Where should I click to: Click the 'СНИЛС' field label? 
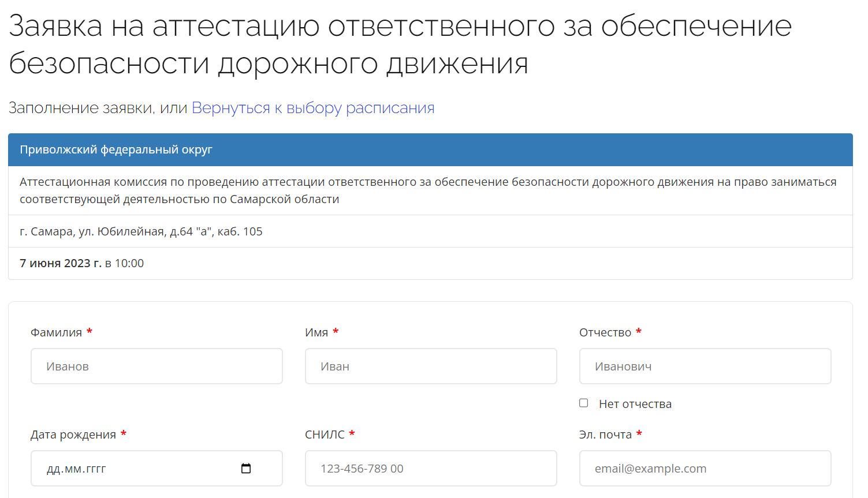click(x=325, y=435)
